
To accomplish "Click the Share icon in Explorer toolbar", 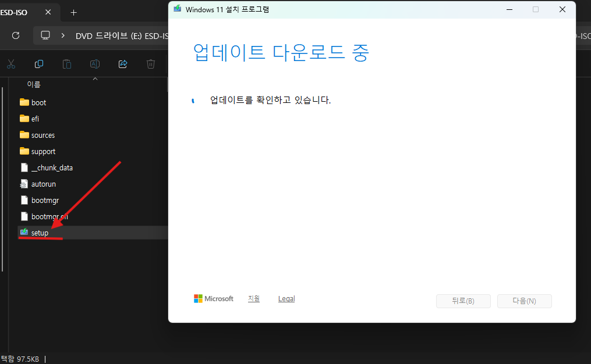I will pos(123,64).
